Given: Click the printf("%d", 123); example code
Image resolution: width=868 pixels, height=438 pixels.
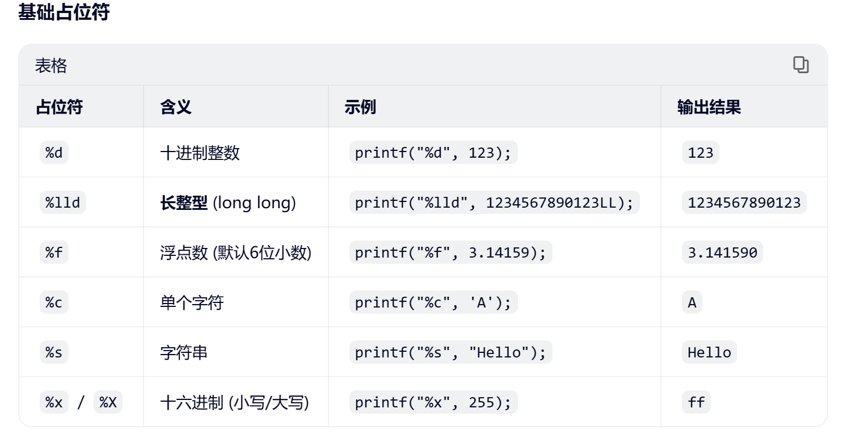Looking at the screenshot, I should click(x=433, y=153).
